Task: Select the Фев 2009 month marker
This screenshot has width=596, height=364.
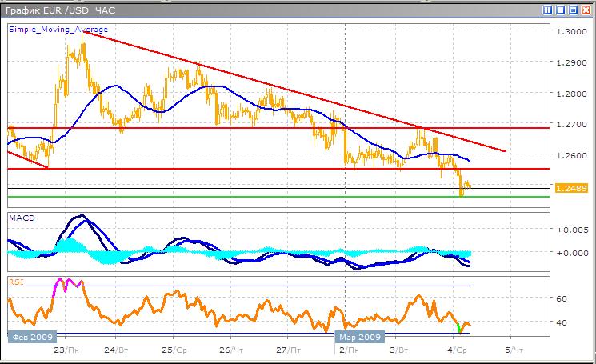Action: tap(28, 337)
